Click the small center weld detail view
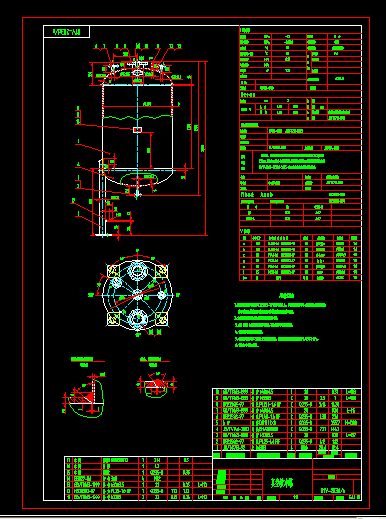The width and height of the screenshot is (386, 519). point(156,378)
